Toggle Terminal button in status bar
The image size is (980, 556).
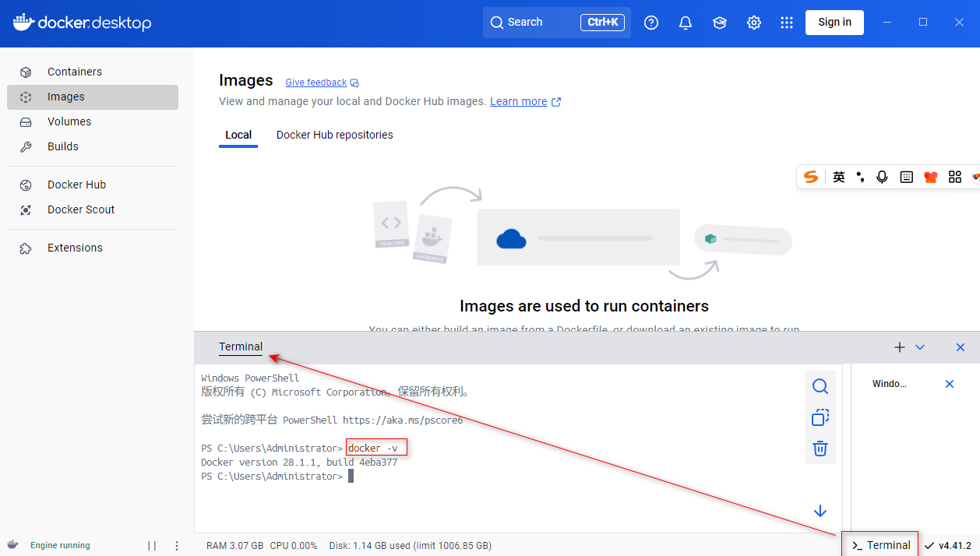[881, 545]
